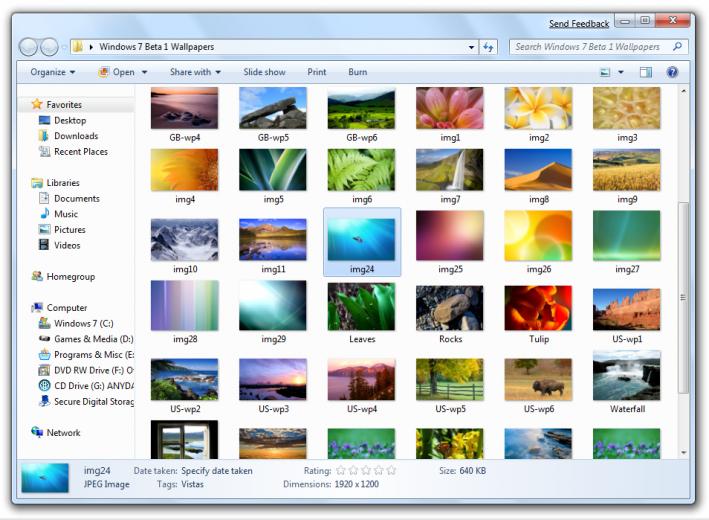Click Burn in the toolbar
Image resolution: width=709 pixels, height=520 pixels.
point(358,72)
